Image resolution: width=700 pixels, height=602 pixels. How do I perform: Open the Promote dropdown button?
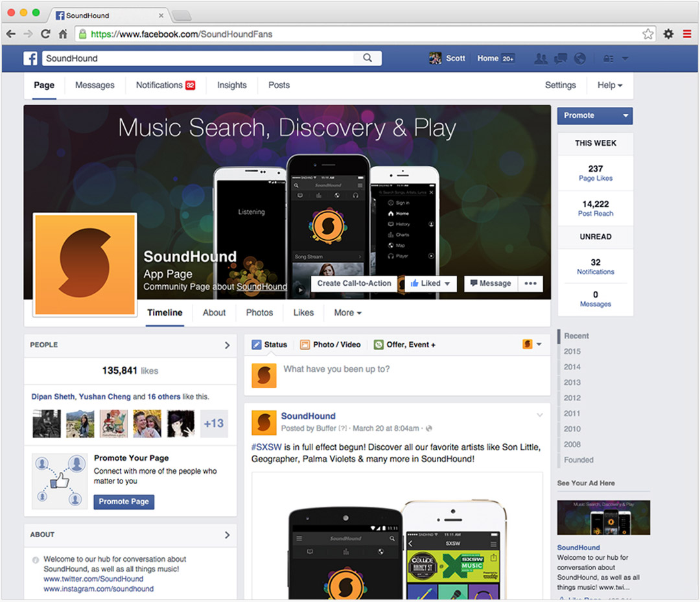(594, 115)
